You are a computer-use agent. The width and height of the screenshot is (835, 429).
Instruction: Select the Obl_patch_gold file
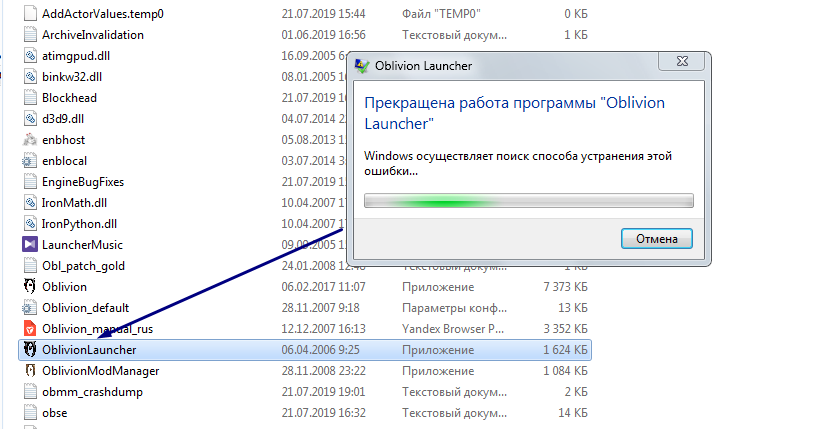[83, 266]
